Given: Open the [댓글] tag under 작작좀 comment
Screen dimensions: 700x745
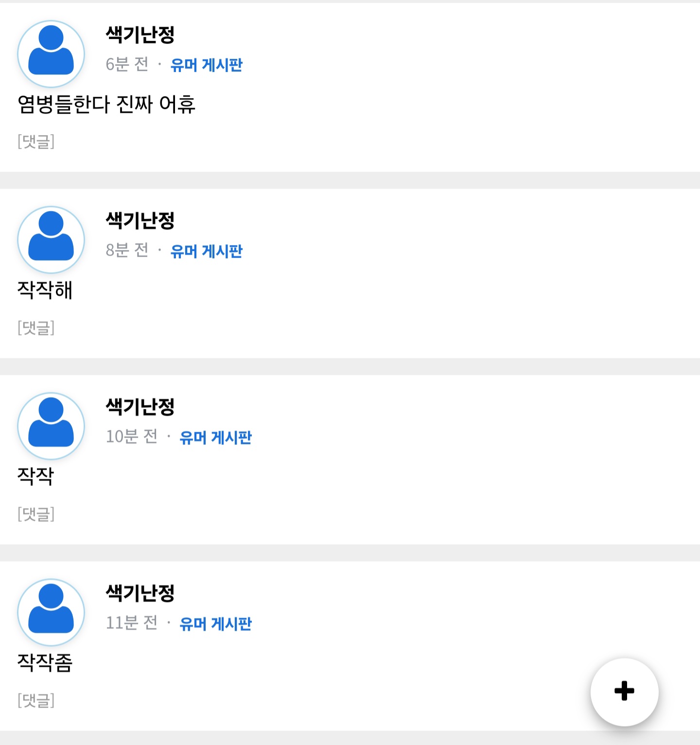Looking at the screenshot, I should [36, 700].
